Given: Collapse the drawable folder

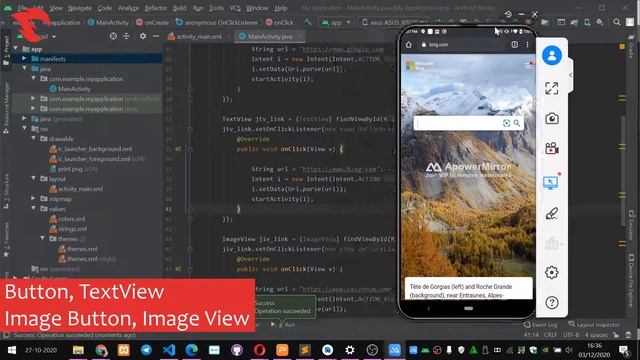Looking at the screenshot, I should [x=33, y=139].
